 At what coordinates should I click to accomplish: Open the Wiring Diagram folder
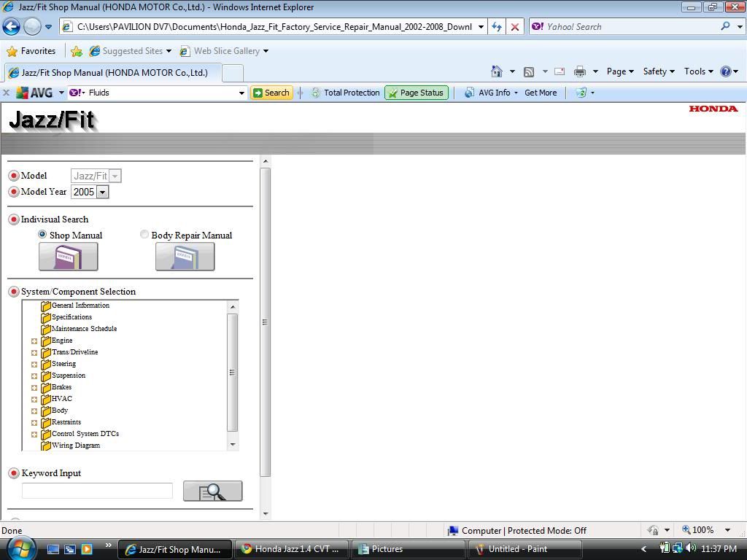coord(71,446)
